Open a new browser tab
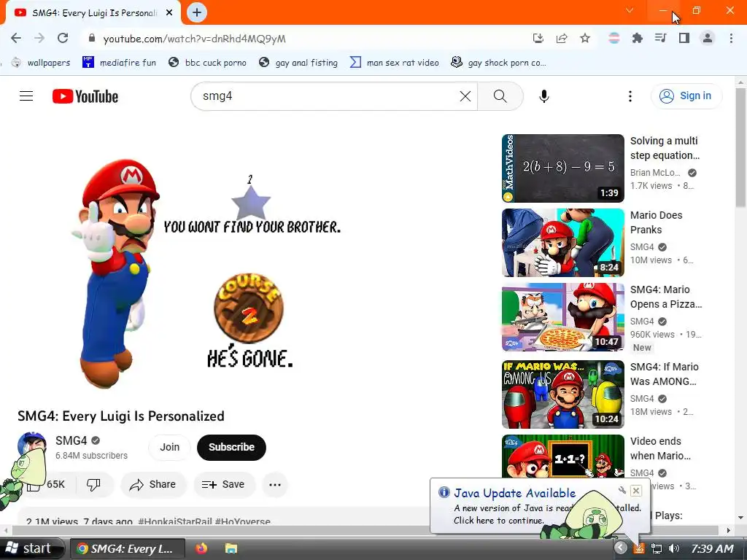Screen dimensions: 747x560 point(197,12)
